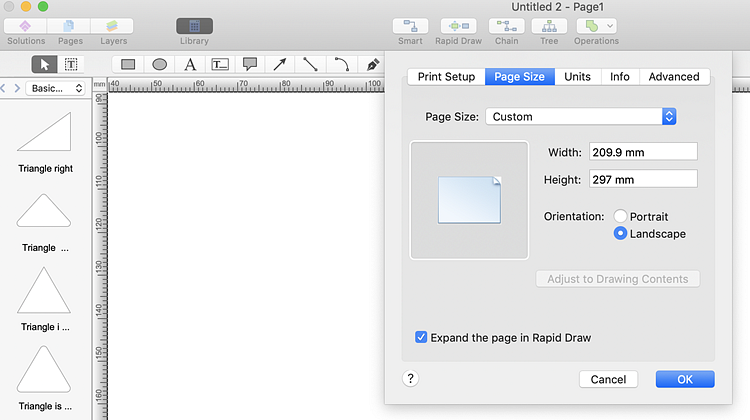Open the Print Setup tab
The image size is (750, 420).
point(446,77)
